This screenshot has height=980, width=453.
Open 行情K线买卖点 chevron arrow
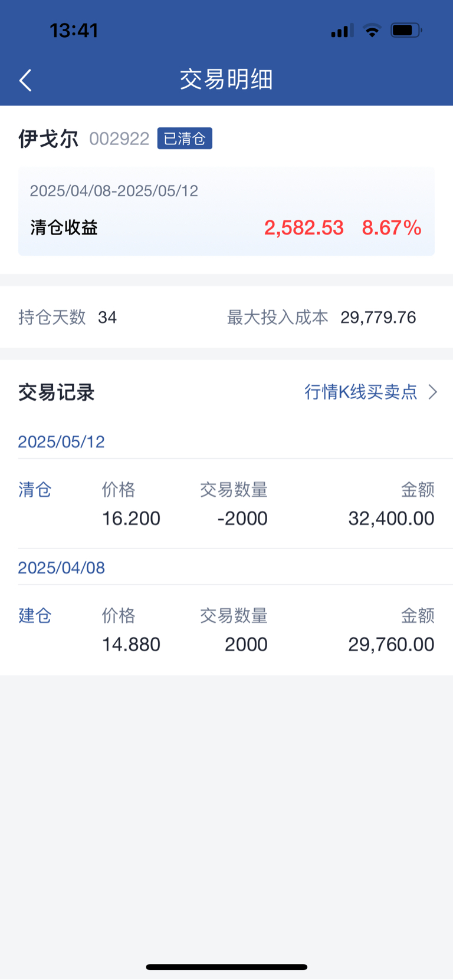click(x=433, y=392)
